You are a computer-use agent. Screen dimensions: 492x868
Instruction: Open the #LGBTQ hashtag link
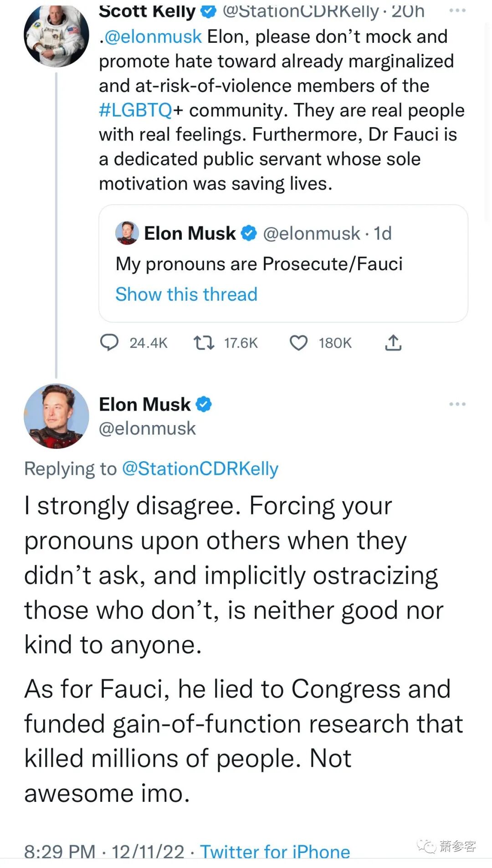pyautogui.click(x=135, y=110)
